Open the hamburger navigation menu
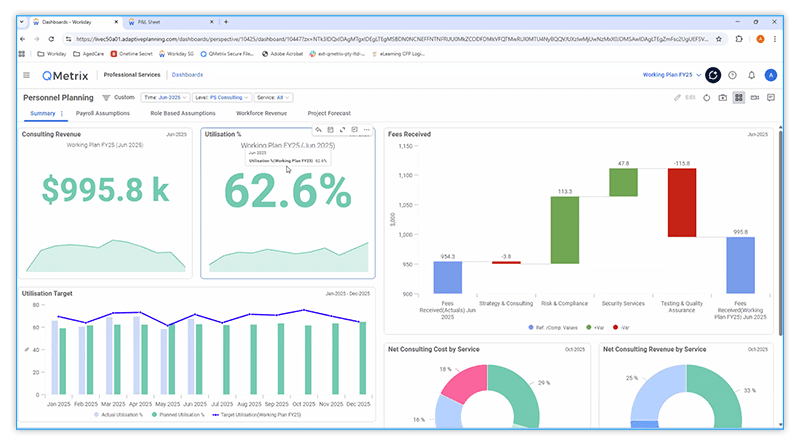800x448 pixels. [27, 75]
